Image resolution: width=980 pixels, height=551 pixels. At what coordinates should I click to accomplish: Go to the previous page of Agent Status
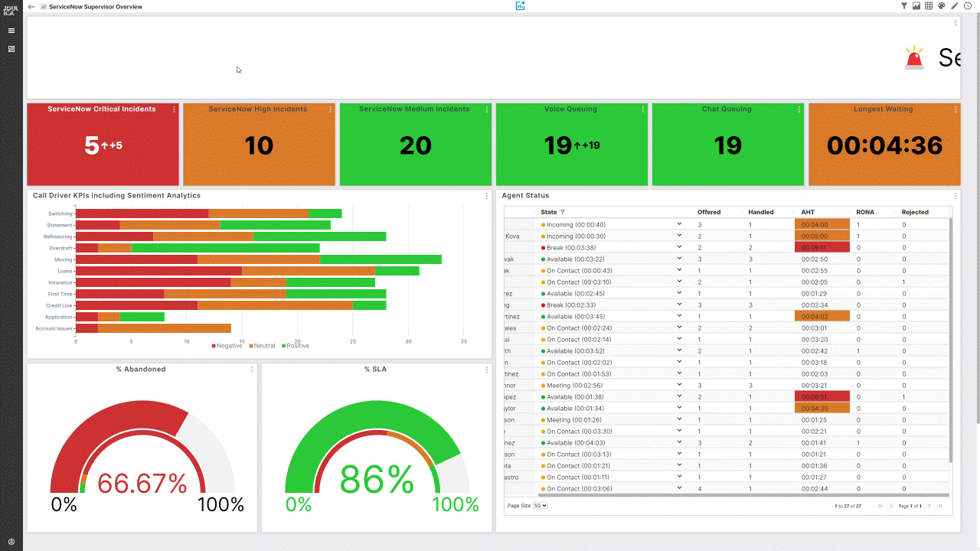tap(891, 506)
